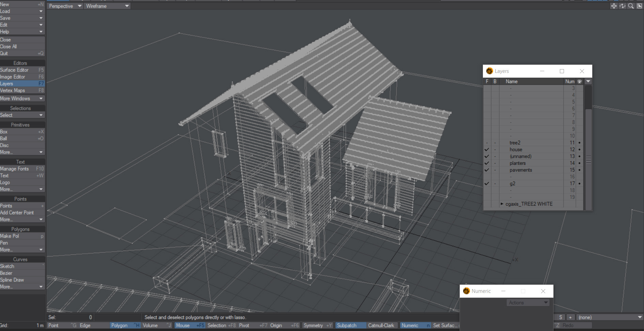
Task: Click the Subpatch button
Action: click(x=351, y=325)
